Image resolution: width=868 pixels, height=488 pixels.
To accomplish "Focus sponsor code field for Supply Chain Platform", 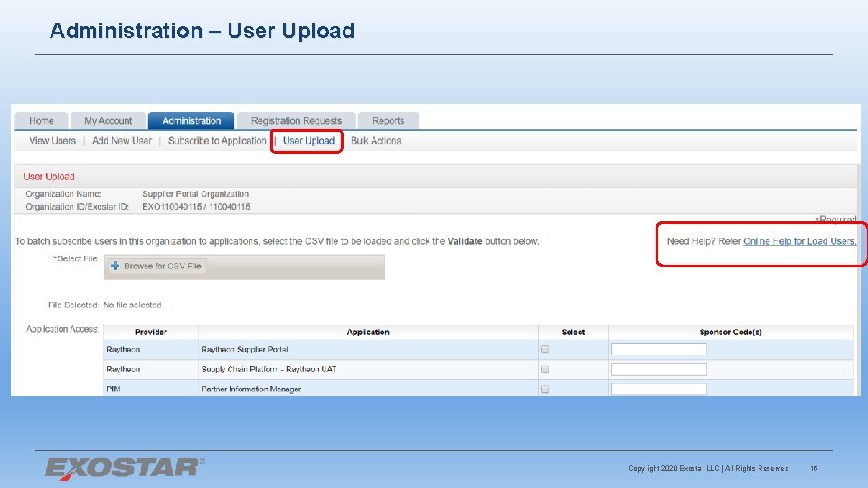I will [x=659, y=370].
